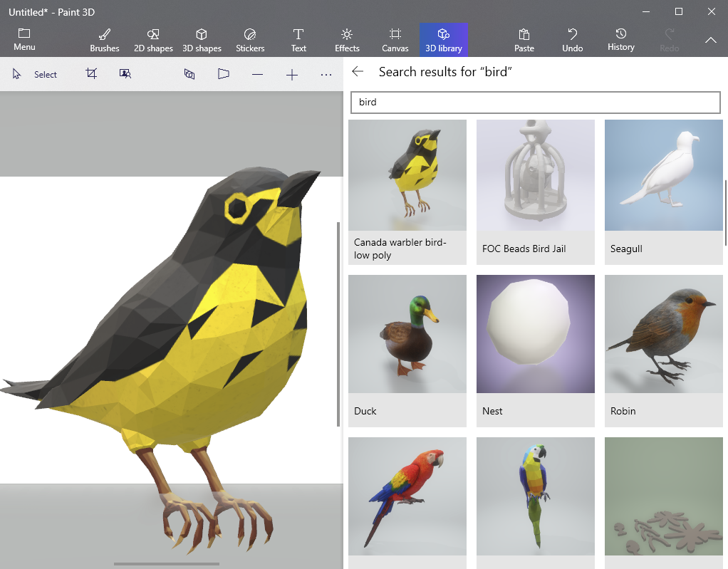728x569 pixels.
Task: Choose the Crop tool icon
Action: coord(91,74)
